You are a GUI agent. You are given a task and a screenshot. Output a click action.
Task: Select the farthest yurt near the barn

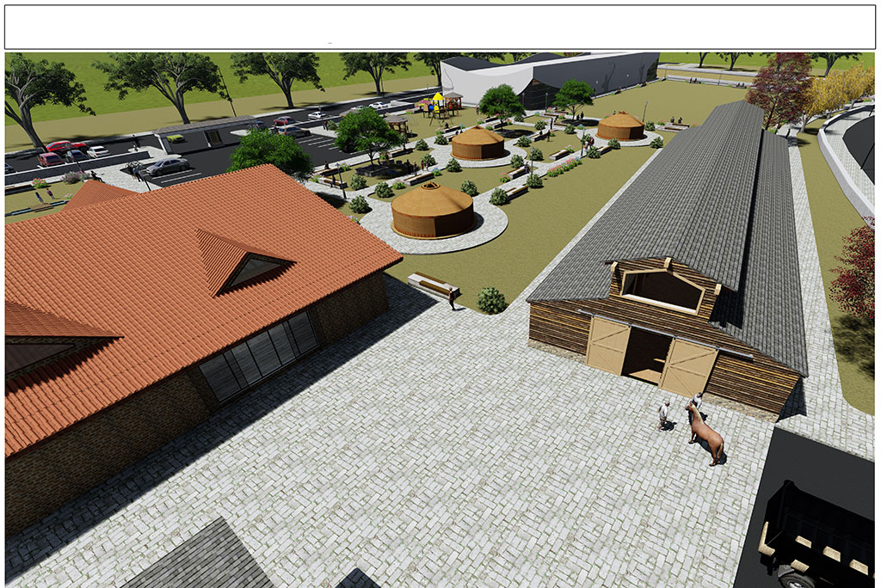(x=620, y=126)
